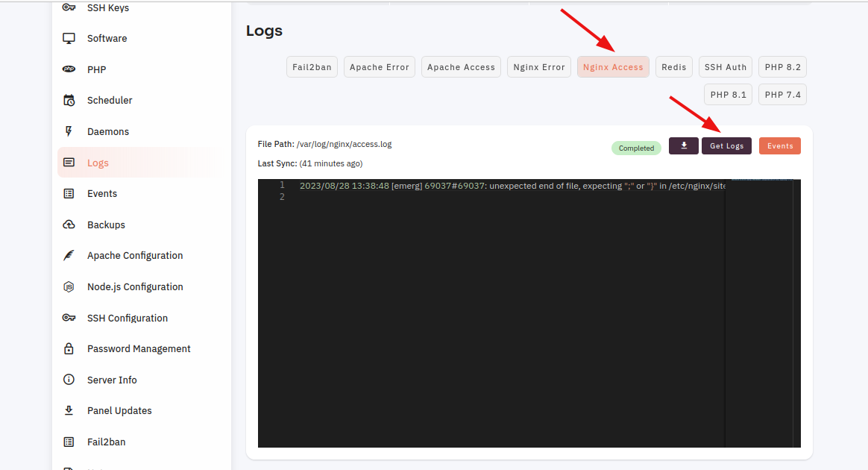Image resolution: width=868 pixels, height=470 pixels.
Task: Click the SSH Keys key icon
Action: click(69, 7)
